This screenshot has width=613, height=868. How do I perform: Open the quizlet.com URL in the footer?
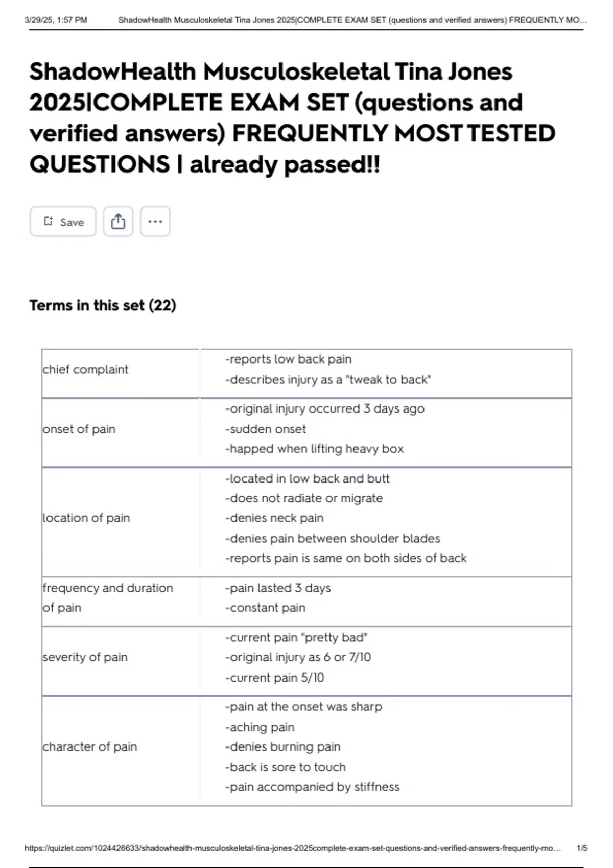coord(292,848)
